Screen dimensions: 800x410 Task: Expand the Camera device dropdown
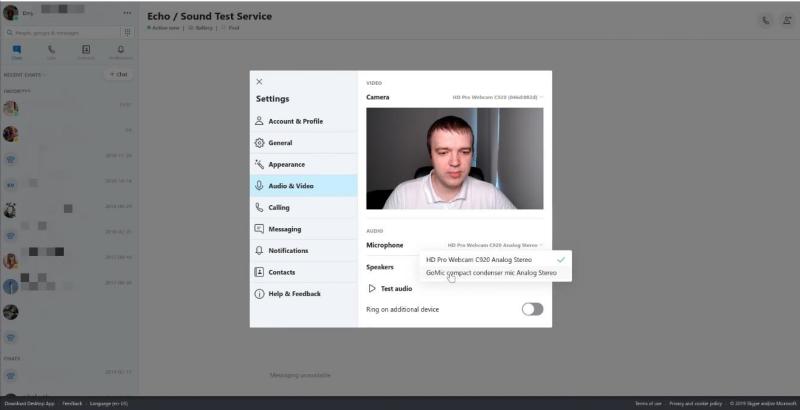tap(497, 97)
